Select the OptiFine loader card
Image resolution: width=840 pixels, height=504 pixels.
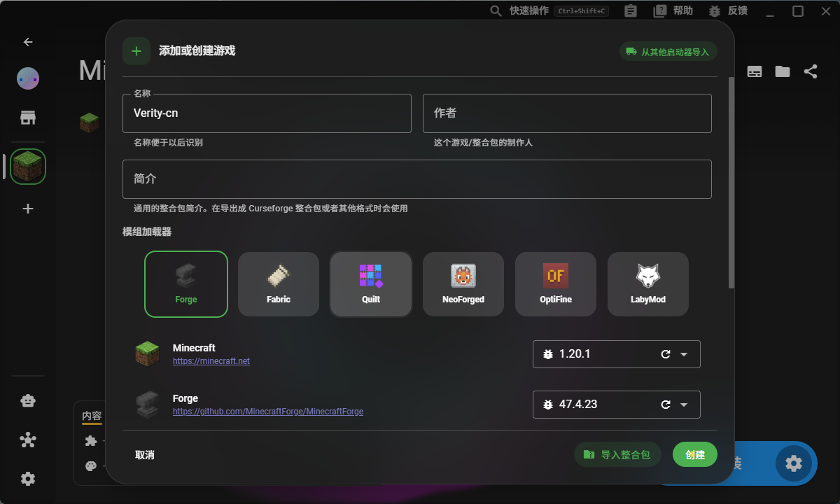click(556, 284)
